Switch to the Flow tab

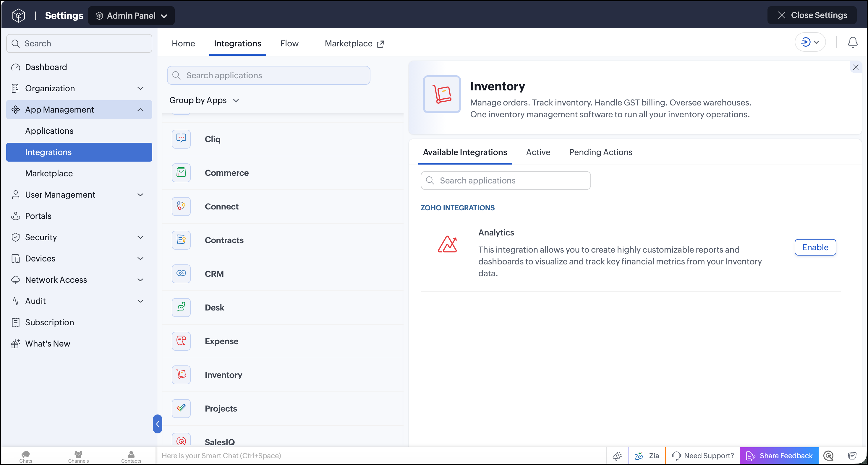(x=289, y=43)
